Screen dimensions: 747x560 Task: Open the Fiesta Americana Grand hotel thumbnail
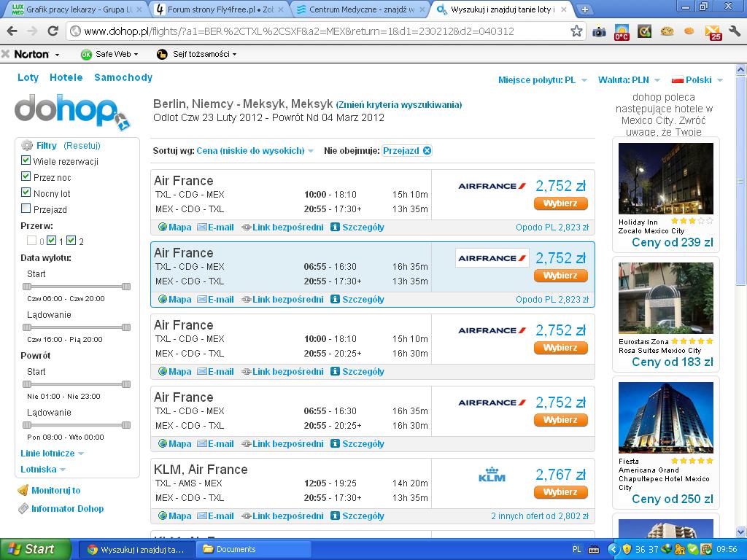(x=665, y=418)
